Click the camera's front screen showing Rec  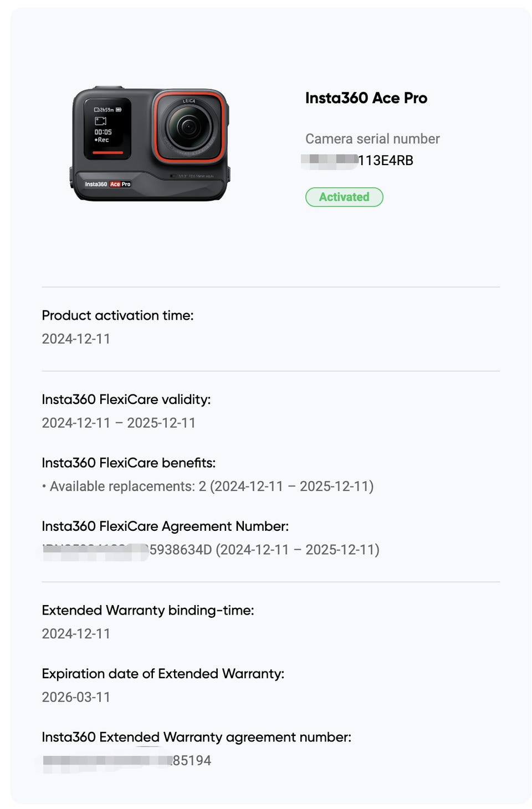tap(107, 129)
